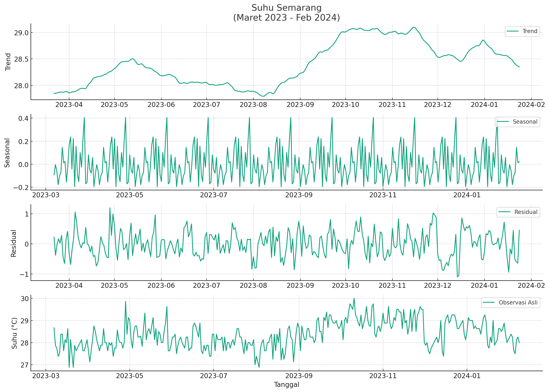Click the chart title "Suhu Semarang"
This screenshot has width=549, height=392.
point(286,8)
